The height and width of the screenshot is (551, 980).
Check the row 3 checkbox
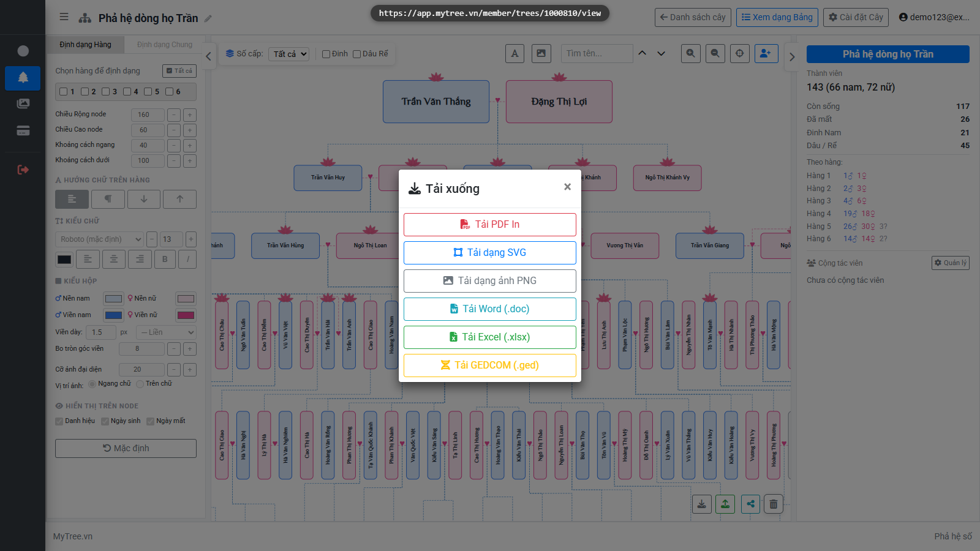pos(105,92)
